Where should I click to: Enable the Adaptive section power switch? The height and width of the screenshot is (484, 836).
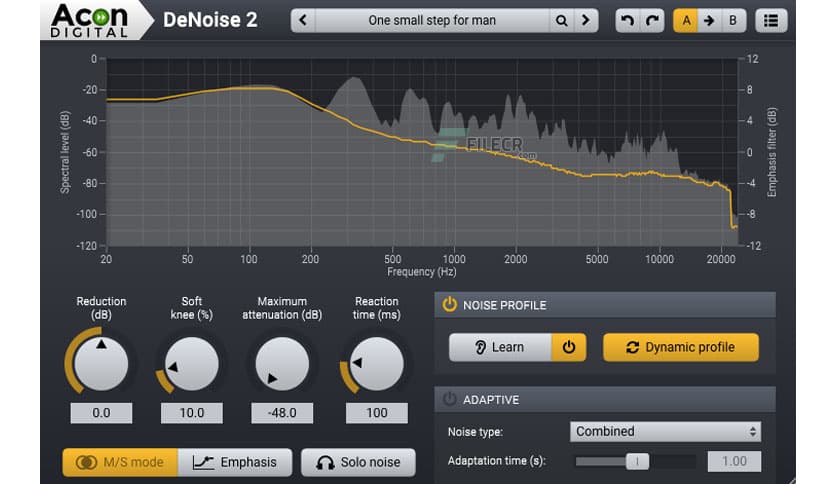pyautogui.click(x=449, y=399)
